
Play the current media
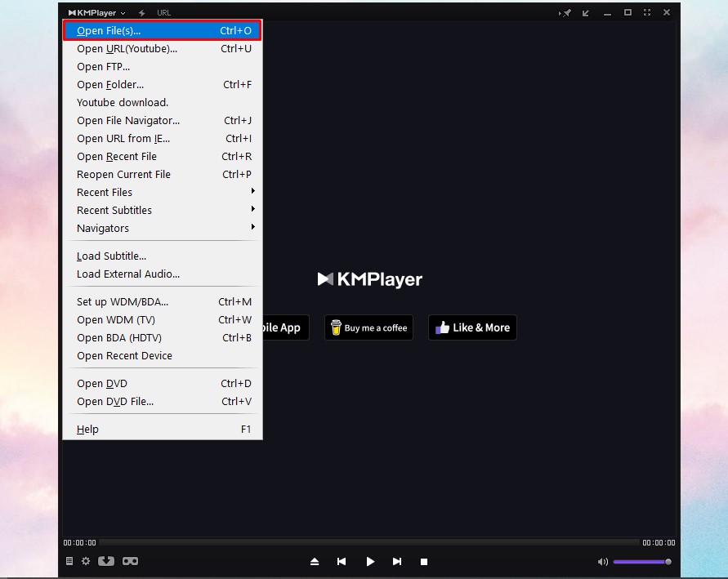tap(370, 561)
